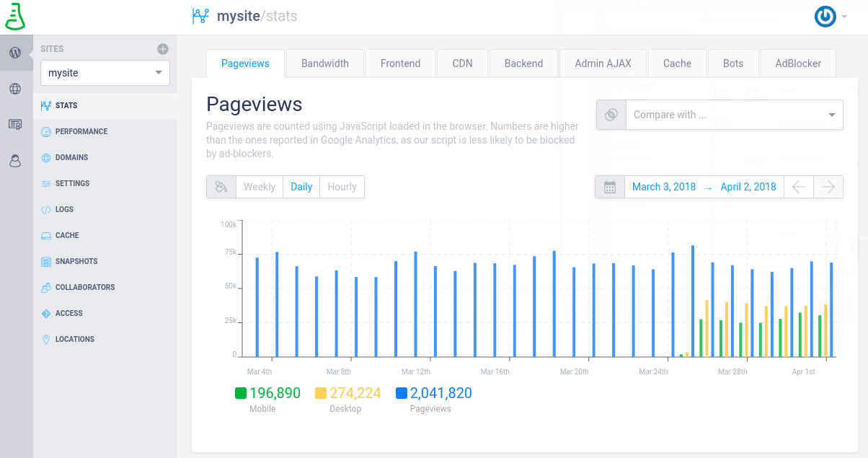Re-select the Daily view option
This screenshot has height=458, width=868.
click(301, 186)
